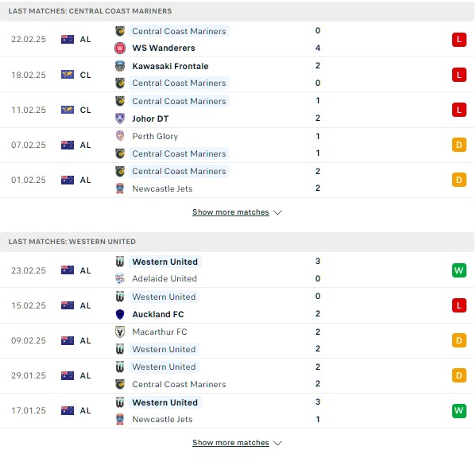Click win badge for Adelaide United match

(x=459, y=270)
